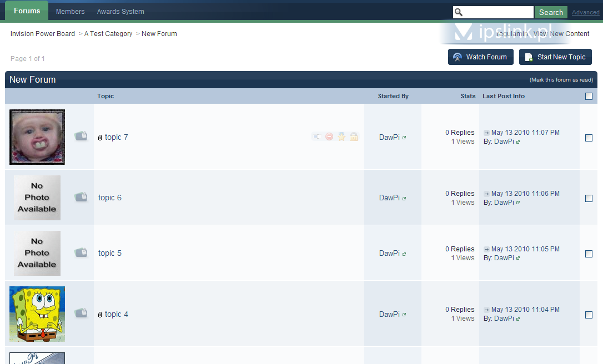Click the No Photo Available avatar for topic 6

(37, 198)
